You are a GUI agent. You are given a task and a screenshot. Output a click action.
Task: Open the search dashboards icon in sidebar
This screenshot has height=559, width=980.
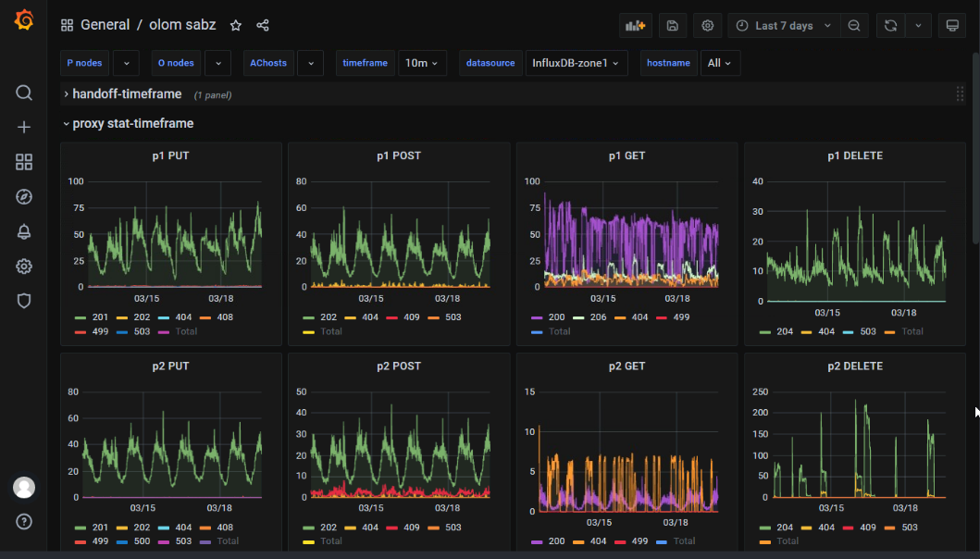(x=24, y=93)
